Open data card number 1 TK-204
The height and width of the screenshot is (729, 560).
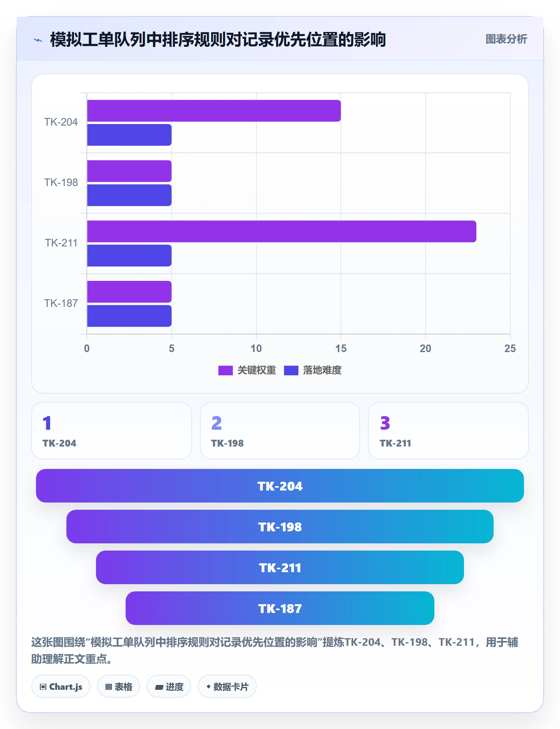[x=112, y=431]
